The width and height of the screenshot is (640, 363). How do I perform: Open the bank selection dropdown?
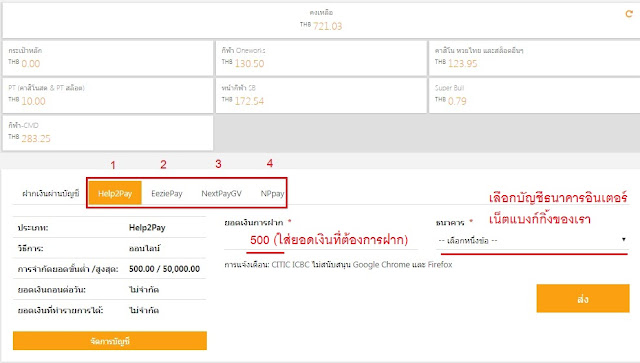pos(531,241)
